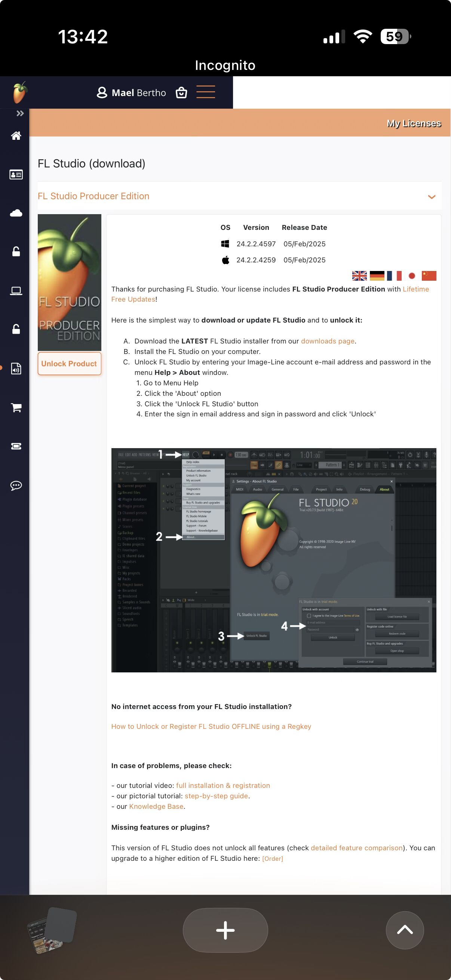
Task: Open the browser tab switcher thumbnail
Action: (x=52, y=931)
